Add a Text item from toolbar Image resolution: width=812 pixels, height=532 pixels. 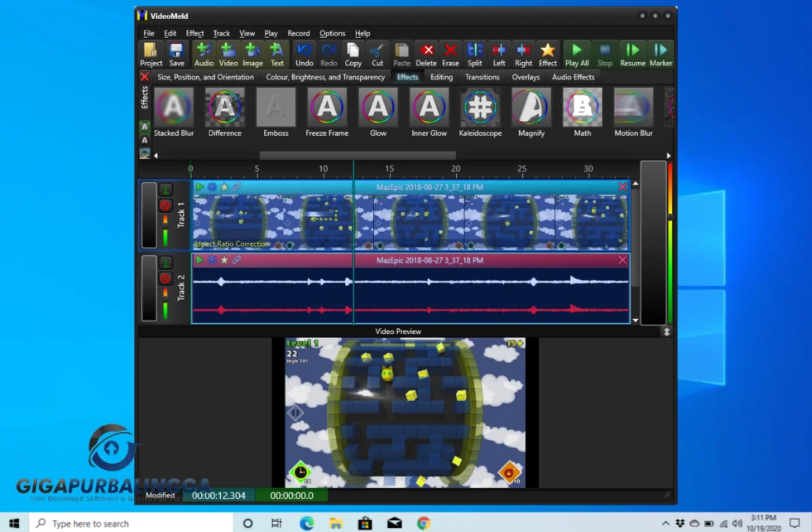tap(277, 54)
